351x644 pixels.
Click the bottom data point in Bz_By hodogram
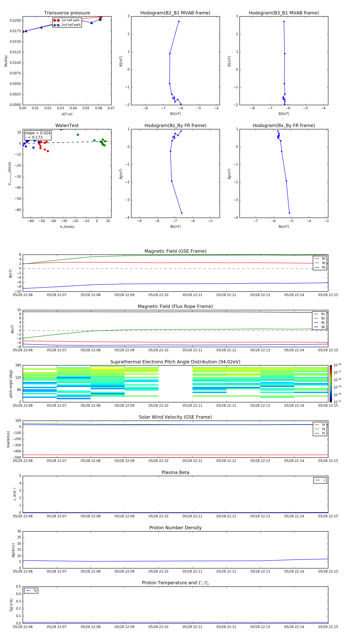coord(182,213)
